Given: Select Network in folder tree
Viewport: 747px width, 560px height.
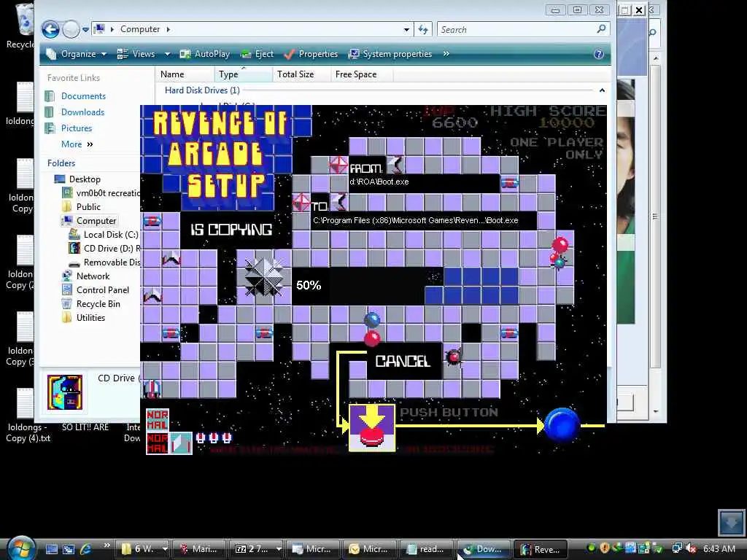Looking at the screenshot, I should (85, 276).
